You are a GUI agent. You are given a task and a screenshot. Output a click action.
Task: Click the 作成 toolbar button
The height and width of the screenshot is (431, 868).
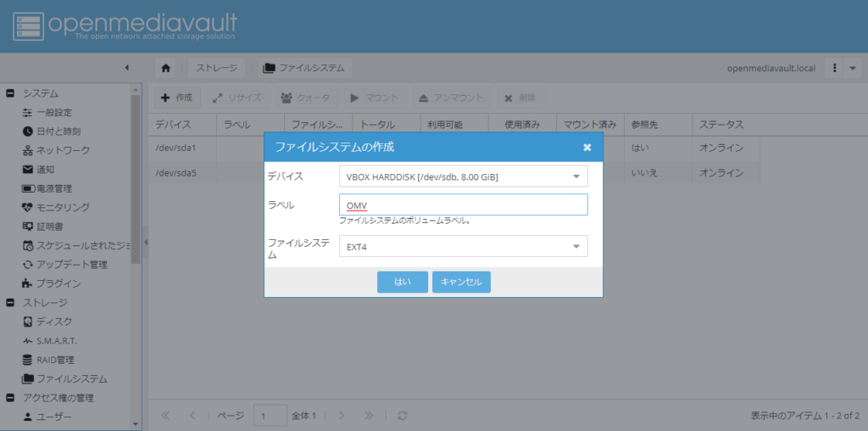[x=176, y=98]
